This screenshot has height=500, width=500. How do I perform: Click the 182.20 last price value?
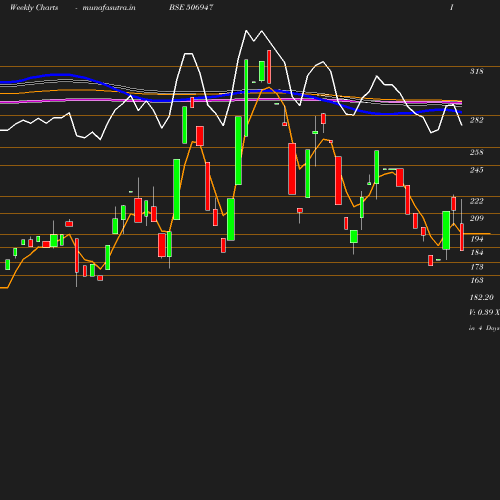click(482, 297)
